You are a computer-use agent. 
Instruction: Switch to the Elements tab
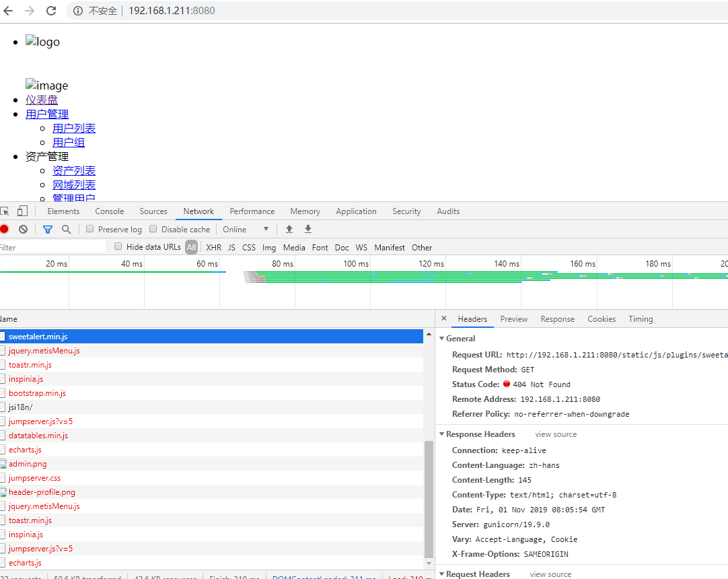pos(64,211)
